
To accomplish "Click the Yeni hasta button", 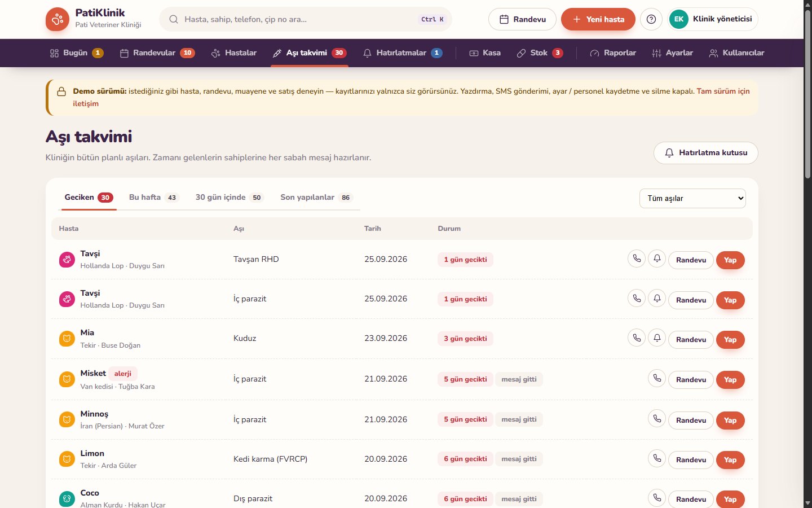I will point(598,19).
